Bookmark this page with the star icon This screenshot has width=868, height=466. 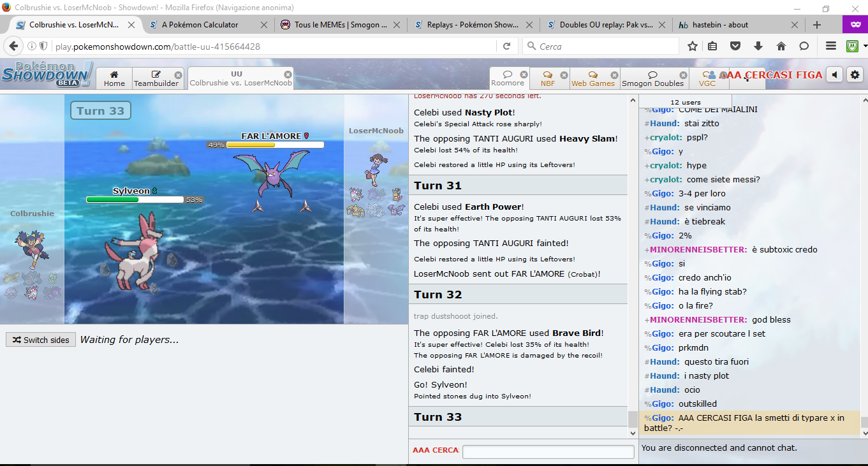point(693,47)
